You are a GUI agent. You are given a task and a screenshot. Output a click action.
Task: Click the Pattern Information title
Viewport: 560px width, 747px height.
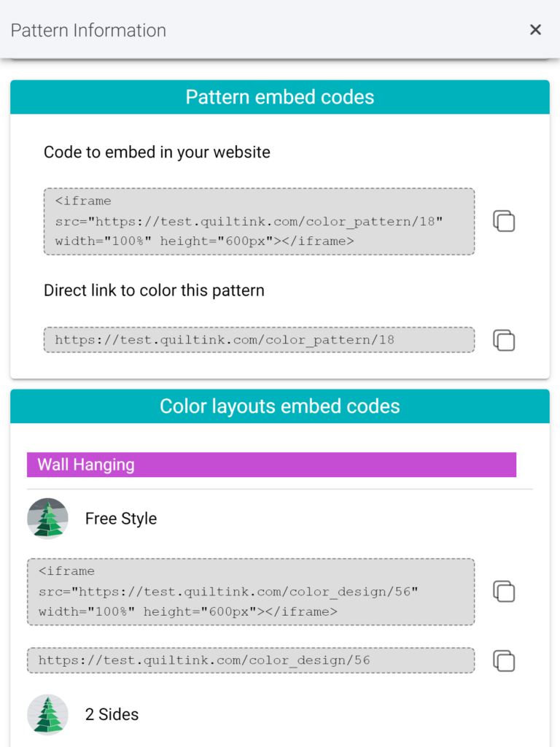(x=88, y=31)
